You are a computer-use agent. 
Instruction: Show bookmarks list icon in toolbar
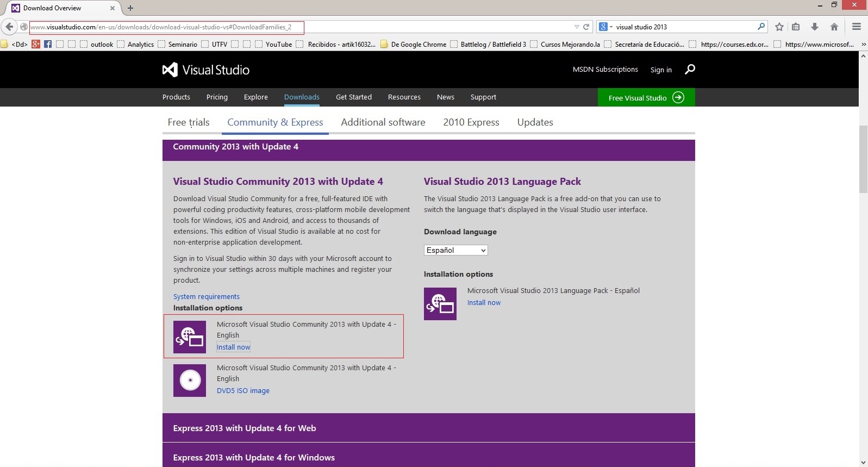796,27
